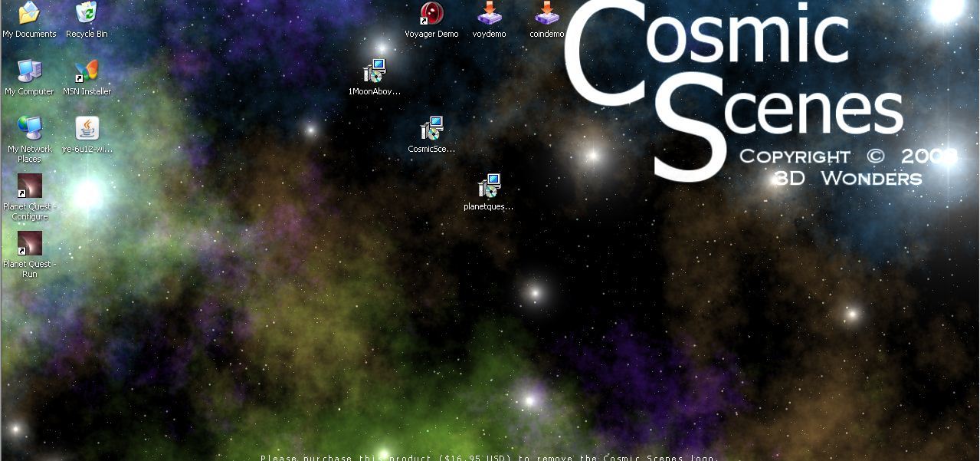Open the planetques installer package
980x461 pixels.
(489, 186)
